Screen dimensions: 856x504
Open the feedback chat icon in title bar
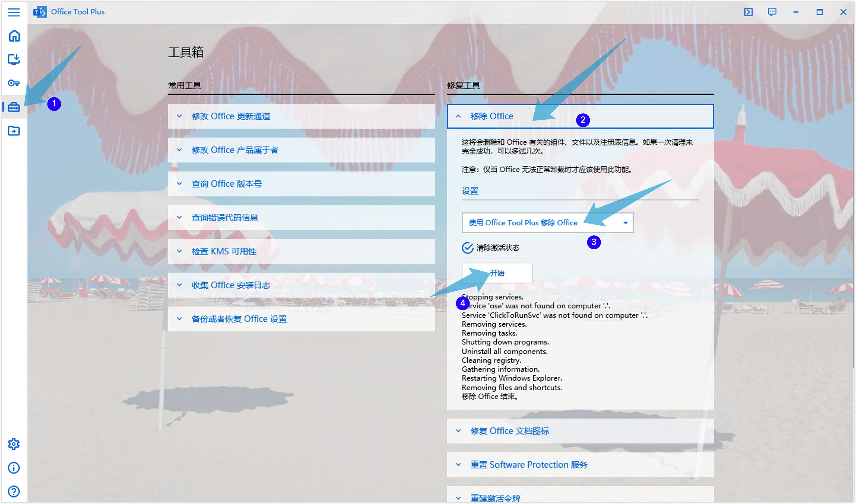(x=772, y=12)
